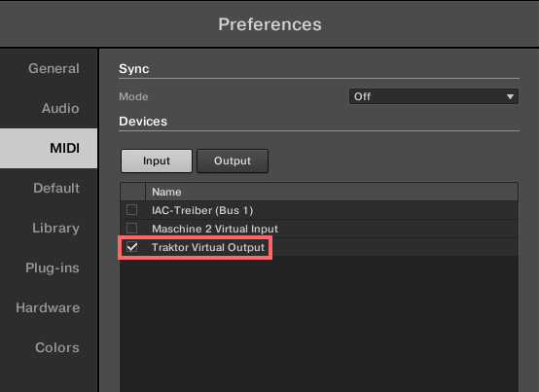This screenshot has width=539, height=392.
Task: Open the Sync Mode Off combo box
Action: click(434, 96)
